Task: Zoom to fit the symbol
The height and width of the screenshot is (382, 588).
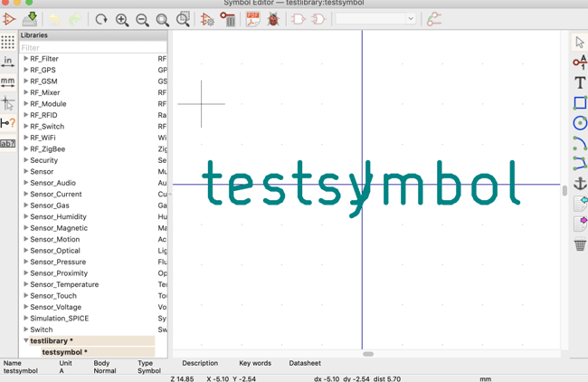Action: point(162,20)
